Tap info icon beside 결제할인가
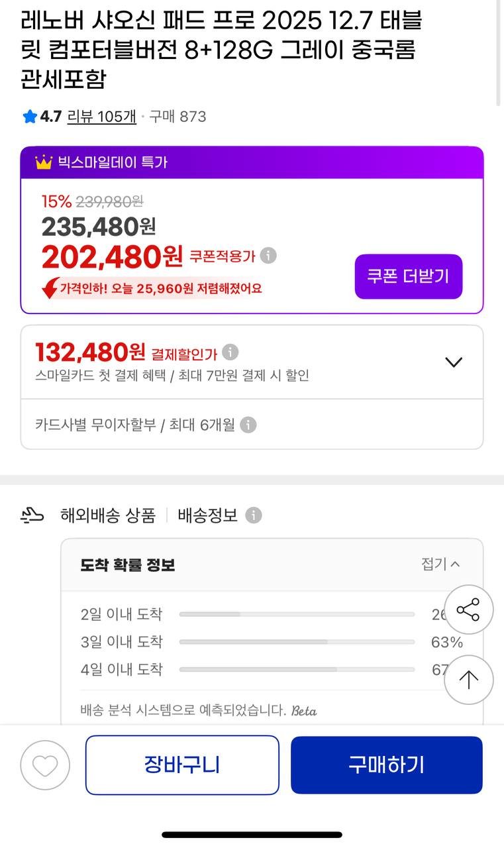The height and width of the screenshot is (848, 504). (230, 352)
